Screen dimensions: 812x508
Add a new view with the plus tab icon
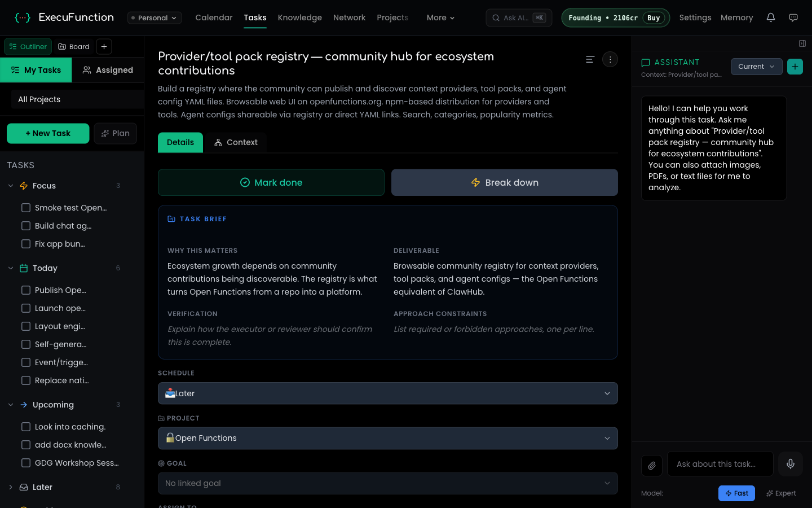[x=104, y=46]
